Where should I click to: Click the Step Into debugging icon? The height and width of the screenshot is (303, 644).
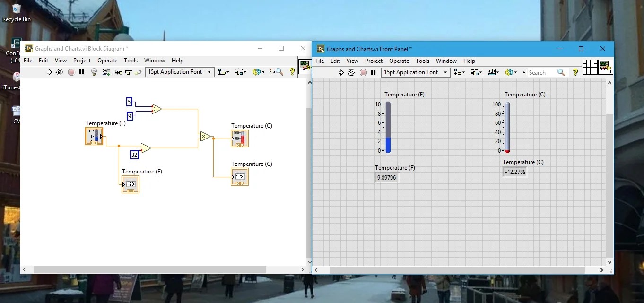click(118, 72)
